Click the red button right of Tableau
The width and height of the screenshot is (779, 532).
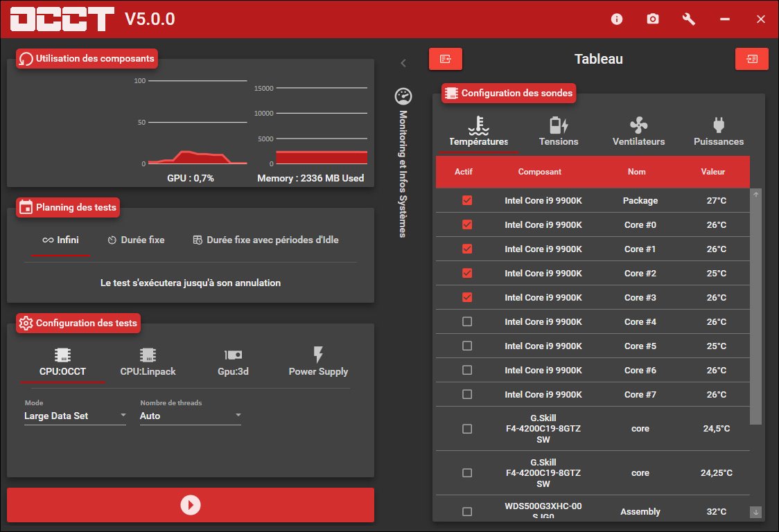[752, 59]
